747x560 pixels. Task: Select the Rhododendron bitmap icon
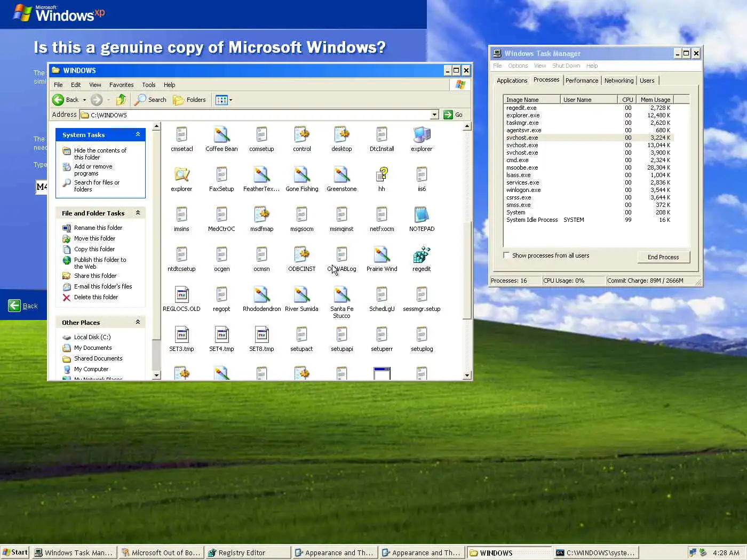(x=261, y=294)
